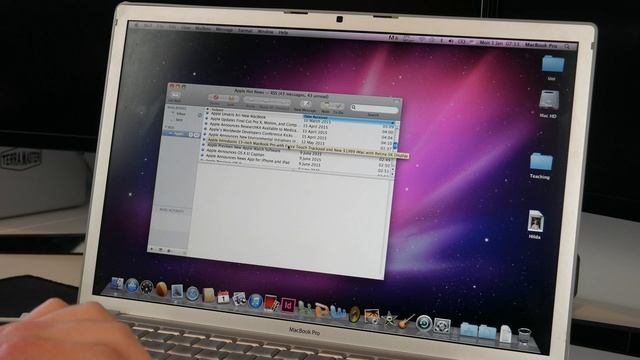
Task: Click the Search field in Mail toolbar
Action: click(375, 109)
